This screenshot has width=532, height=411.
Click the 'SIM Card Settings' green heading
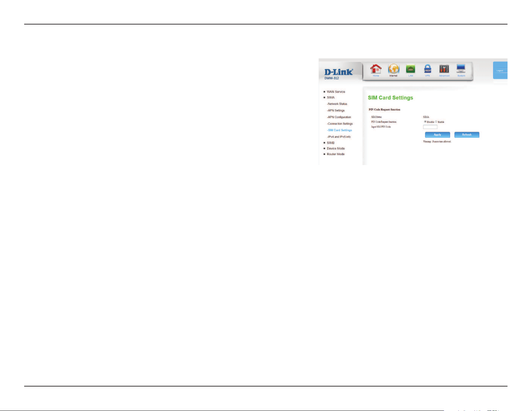(x=390, y=98)
